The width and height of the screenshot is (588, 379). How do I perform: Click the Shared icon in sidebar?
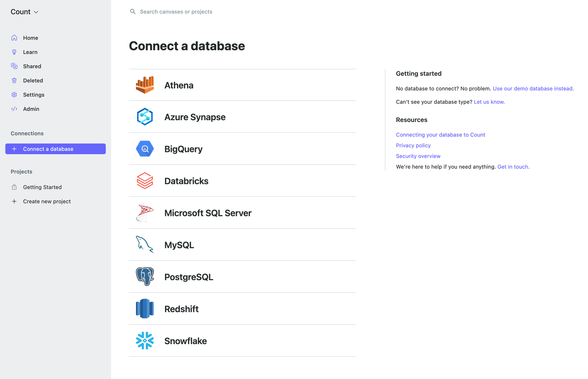tap(14, 66)
